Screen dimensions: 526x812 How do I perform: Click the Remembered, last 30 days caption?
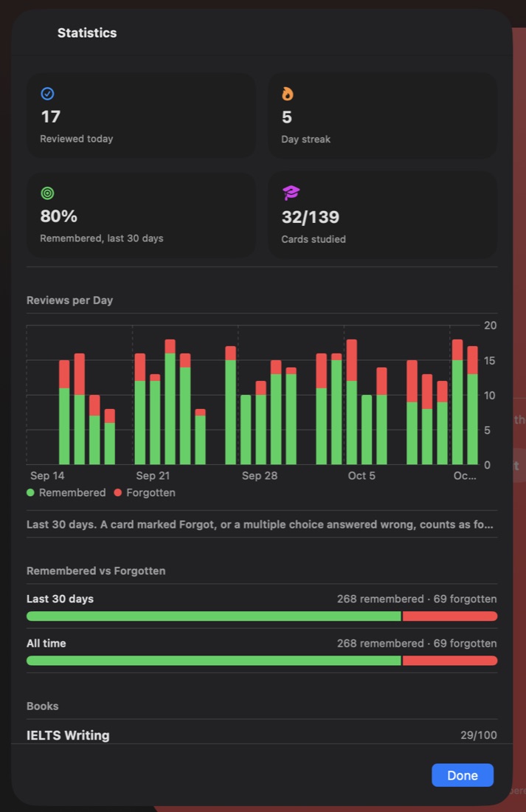(x=102, y=238)
